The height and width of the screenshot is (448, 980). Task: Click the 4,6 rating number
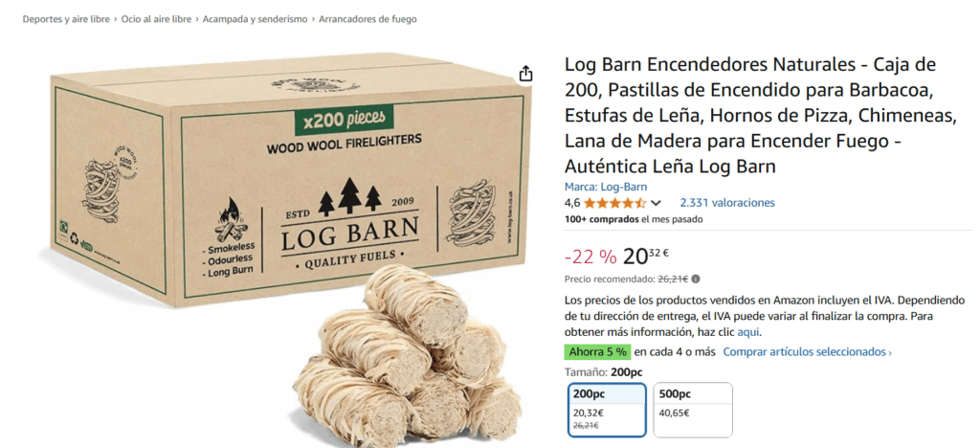(x=572, y=203)
